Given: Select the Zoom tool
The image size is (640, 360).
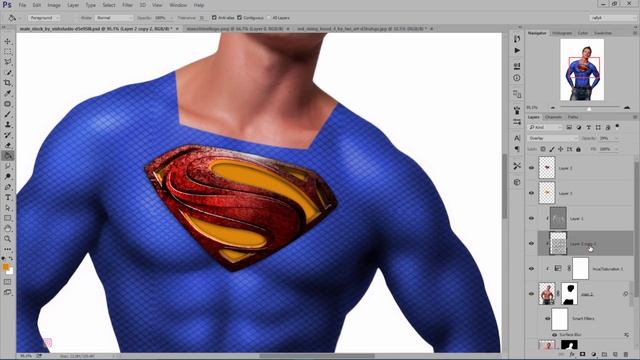Looking at the screenshot, I should (x=8, y=239).
